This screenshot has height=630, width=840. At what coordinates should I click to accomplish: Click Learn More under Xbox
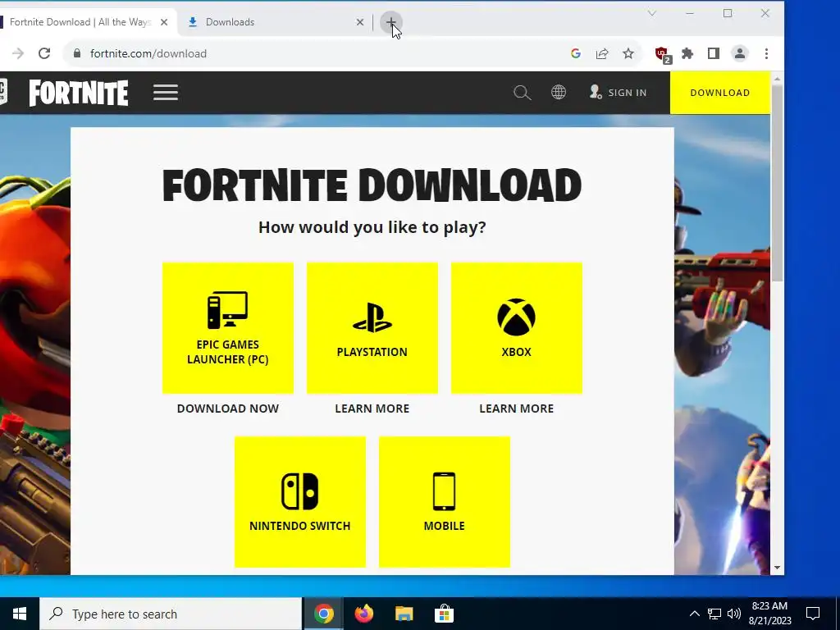pyautogui.click(x=517, y=409)
